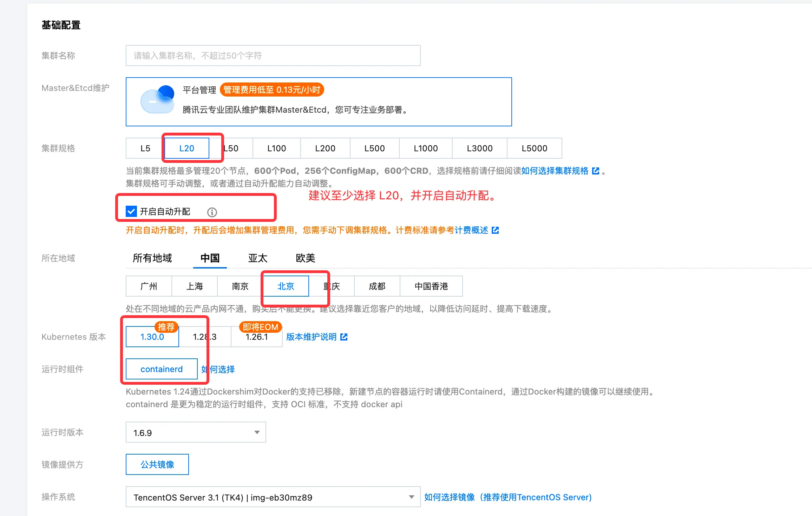Click external link icon after 如何选择集群规格
Image resolution: width=812 pixels, height=516 pixels.
point(596,171)
